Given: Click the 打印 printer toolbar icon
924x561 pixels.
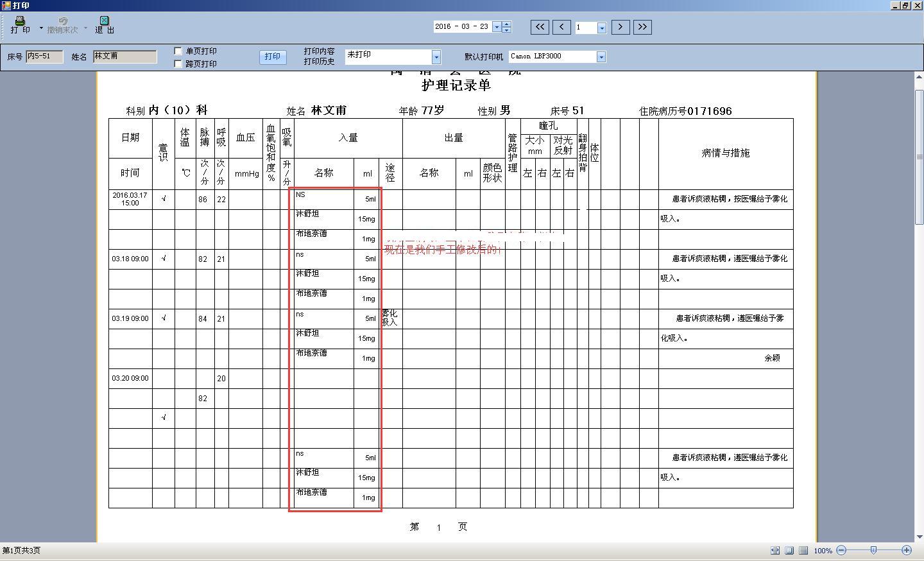Looking at the screenshot, I should (20, 25).
